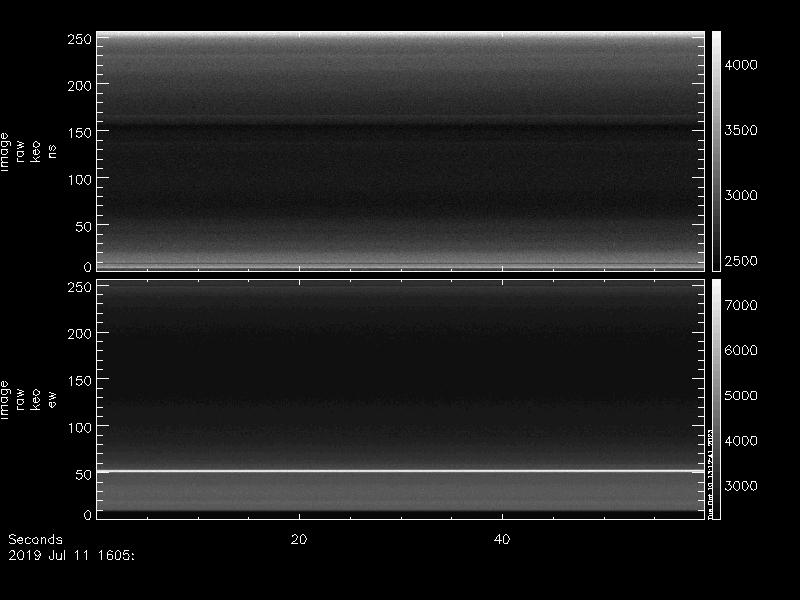Click the ew keogram grayscale color bar

(x=716, y=399)
